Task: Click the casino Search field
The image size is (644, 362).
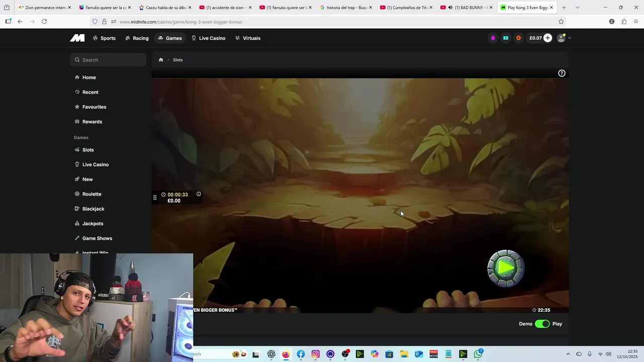Action: click(108, 60)
